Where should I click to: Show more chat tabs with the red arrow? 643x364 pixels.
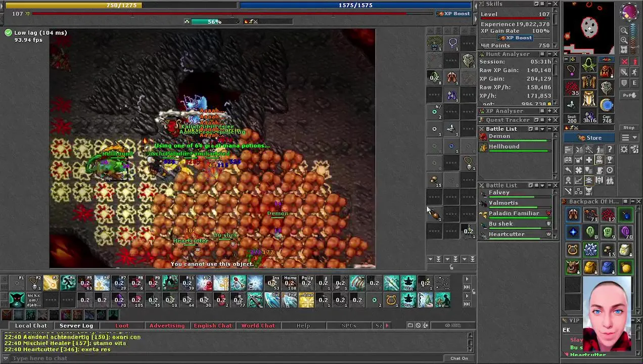pyautogui.click(x=387, y=326)
